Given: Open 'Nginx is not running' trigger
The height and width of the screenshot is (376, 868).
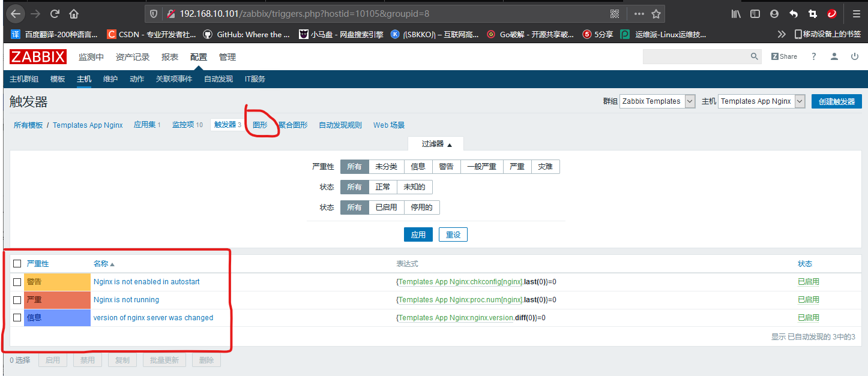Looking at the screenshot, I should (126, 300).
